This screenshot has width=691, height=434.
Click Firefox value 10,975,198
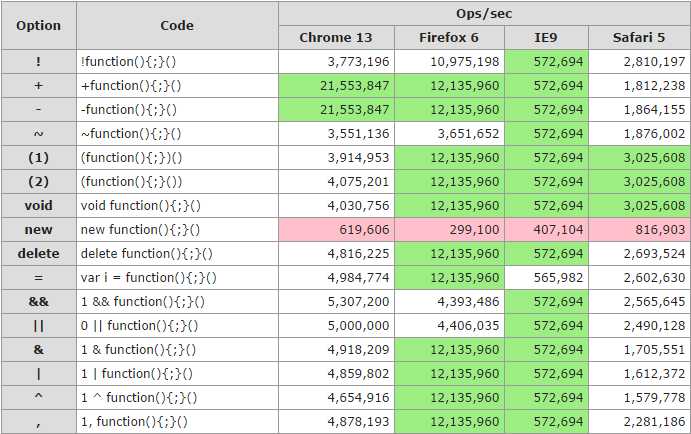(x=449, y=62)
